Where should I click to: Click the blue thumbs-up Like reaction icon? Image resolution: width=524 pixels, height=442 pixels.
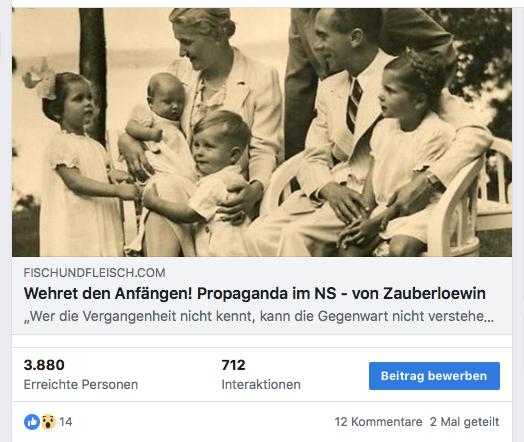pos(32,422)
